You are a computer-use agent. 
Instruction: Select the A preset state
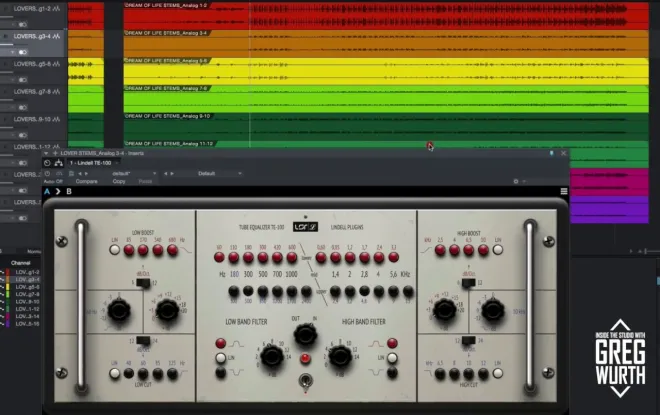47,192
